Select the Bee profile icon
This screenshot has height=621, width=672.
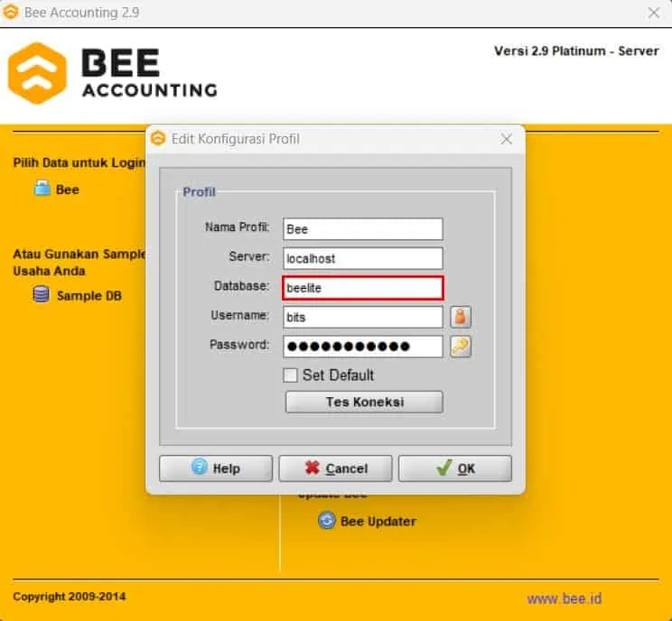42,189
